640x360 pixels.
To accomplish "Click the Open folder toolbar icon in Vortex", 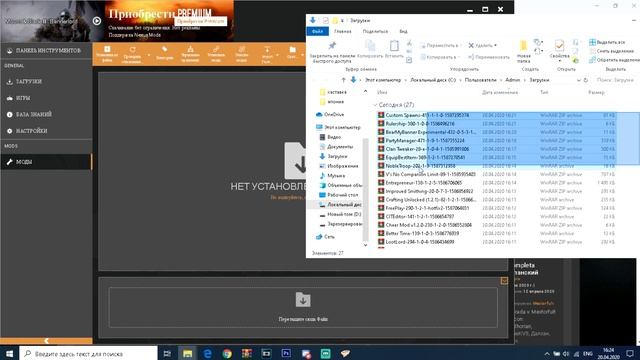I will (x=292, y=53).
